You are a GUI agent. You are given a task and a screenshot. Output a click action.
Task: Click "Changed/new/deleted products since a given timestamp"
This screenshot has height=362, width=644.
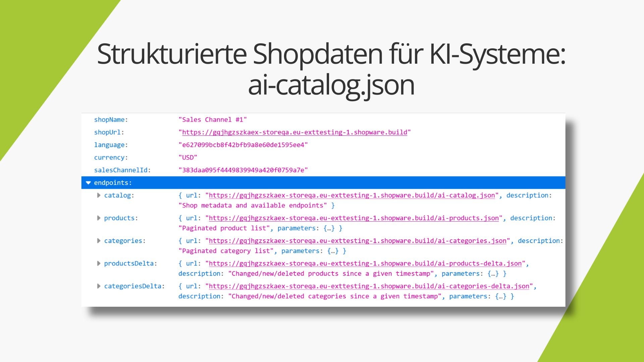click(x=331, y=274)
